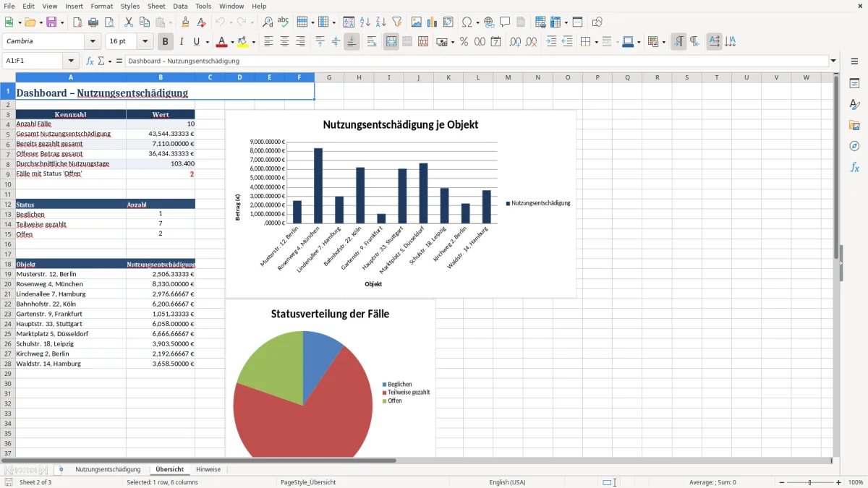
Task: Open the 16 pt font size dropdown
Action: 145,42
